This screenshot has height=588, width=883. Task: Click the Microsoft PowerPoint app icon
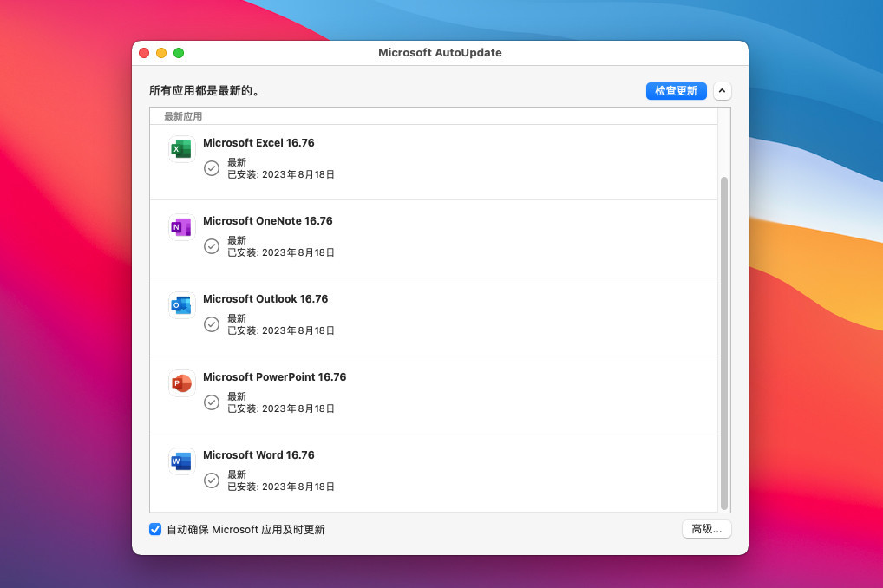click(181, 383)
